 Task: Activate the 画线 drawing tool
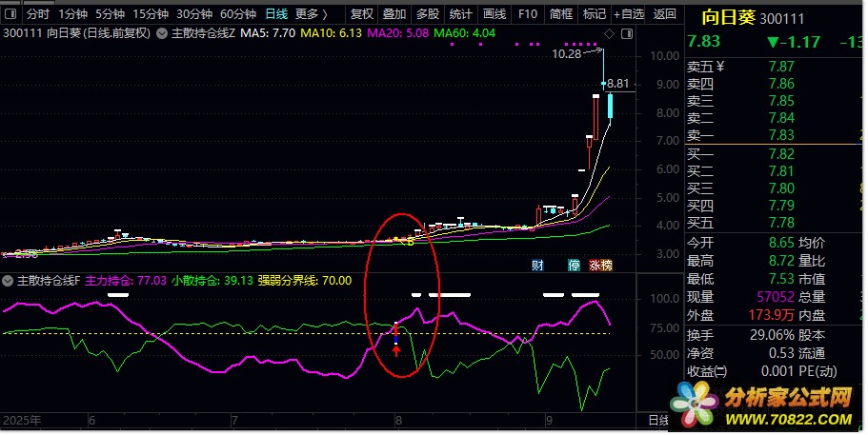point(495,14)
